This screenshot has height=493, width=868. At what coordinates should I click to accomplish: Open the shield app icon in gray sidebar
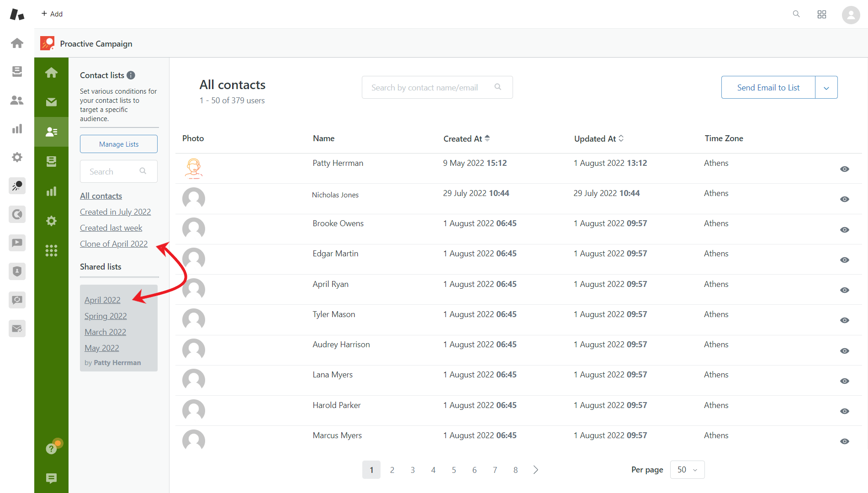17,271
